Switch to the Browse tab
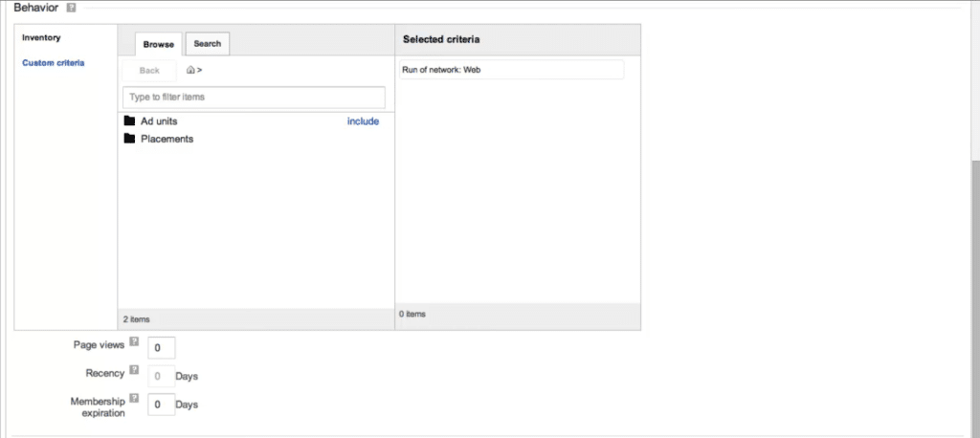 pyautogui.click(x=159, y=44)
